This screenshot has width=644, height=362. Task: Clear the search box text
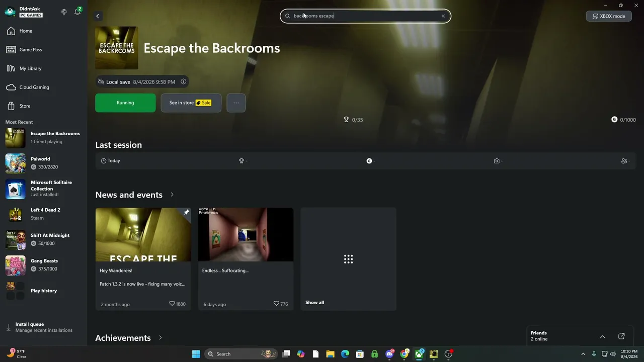pos(443,16)
